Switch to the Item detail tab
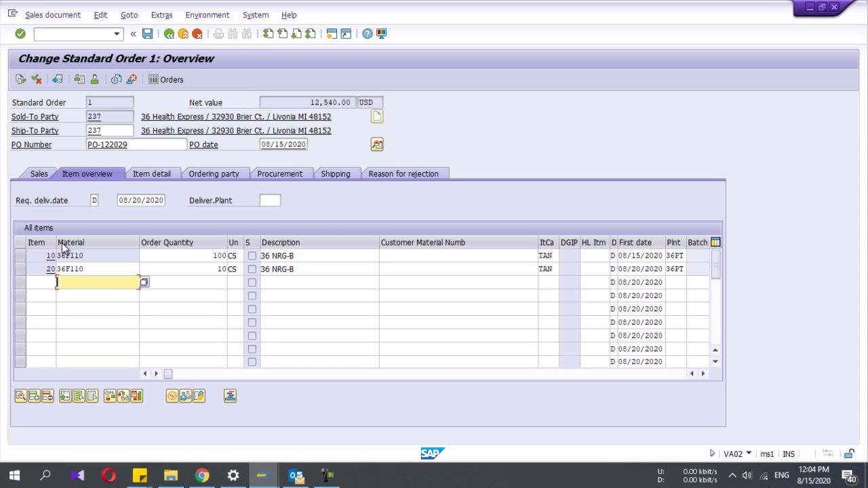This screenshot has height=488, width=868. coord(152,174)
